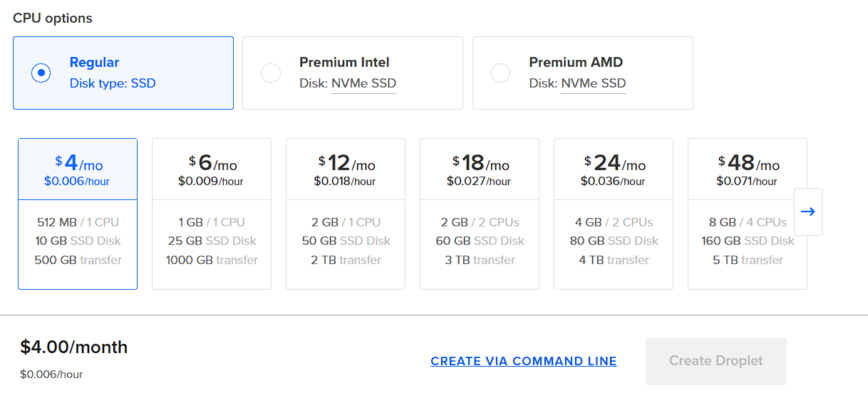
Task: Click the $4.00/month total price
Action: (x=74, y=347)
